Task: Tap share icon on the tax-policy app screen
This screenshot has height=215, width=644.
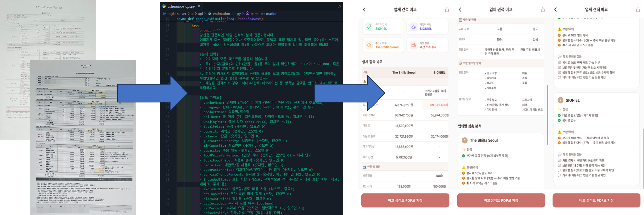Action: click(543, 10)
